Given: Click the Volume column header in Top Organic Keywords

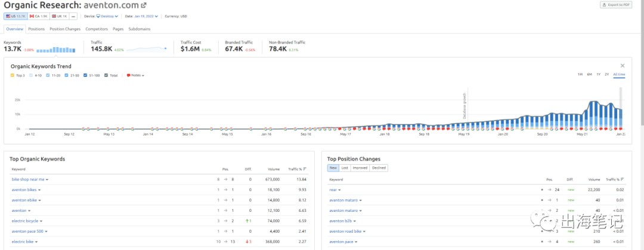Looking at the screenshot, I should point(274,169).
